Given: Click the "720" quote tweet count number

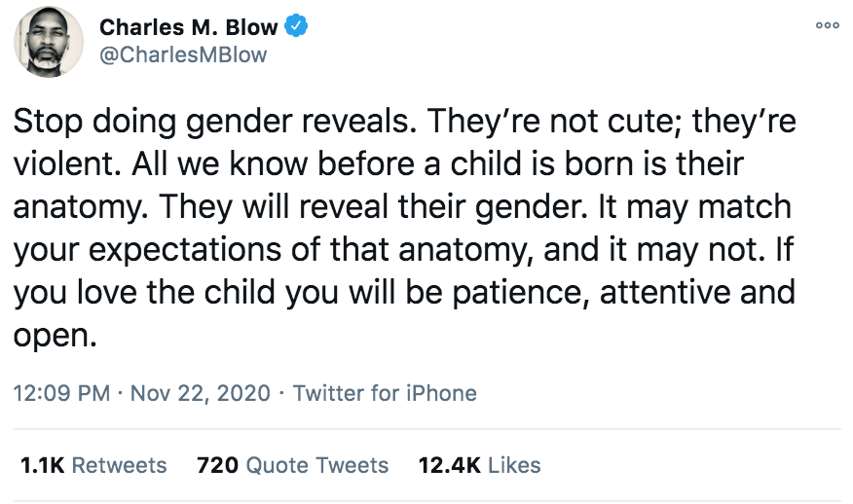Looking at the screenshot, I should pyautogui.click(x=218, y=465).
